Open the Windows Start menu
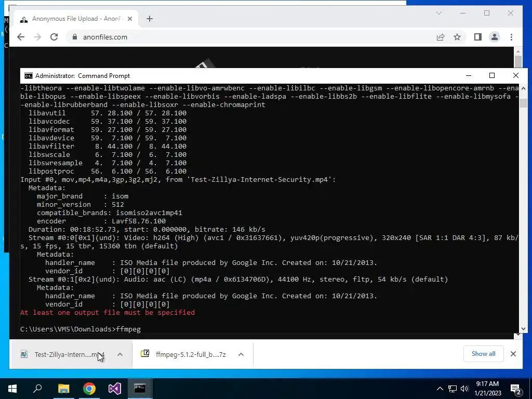This screenshot has height=399, width=532. [12, 389]
